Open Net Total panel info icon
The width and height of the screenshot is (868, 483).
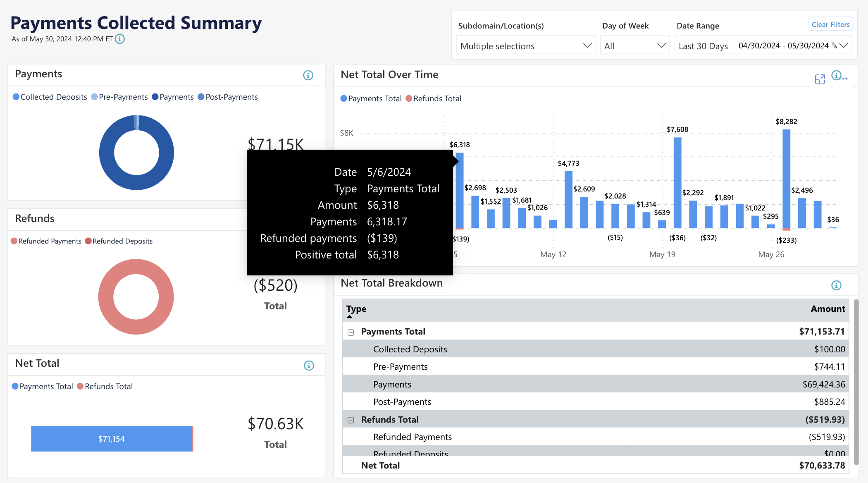(x=309, y=366)
